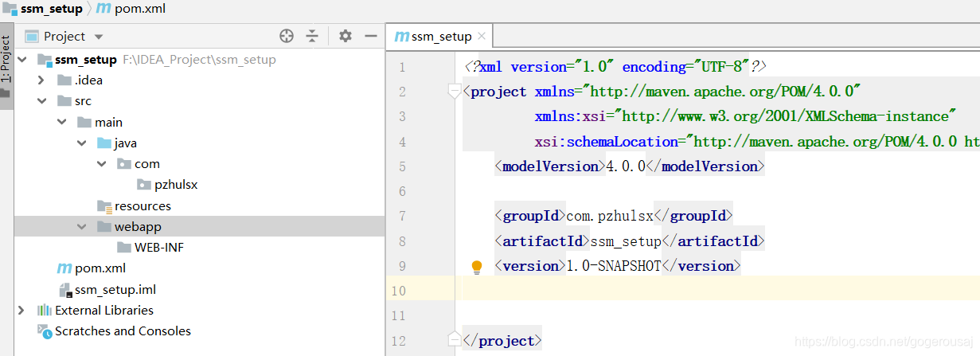Click the Maven icon in the editor tab
The image size is (980, 356).
[x=402, y=37]
